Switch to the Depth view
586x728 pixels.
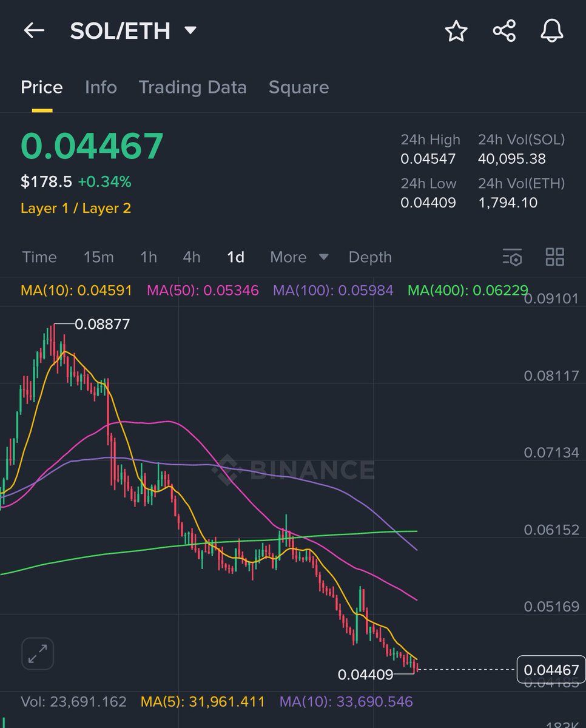coord(370,257)
